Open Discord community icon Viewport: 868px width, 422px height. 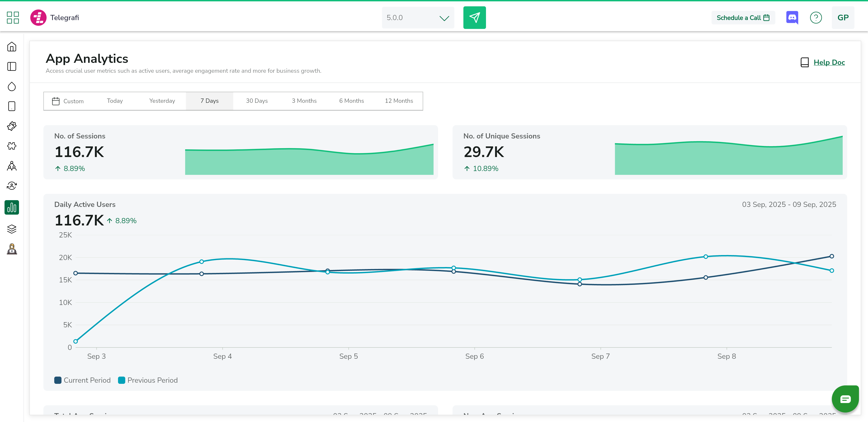point(792,18)
